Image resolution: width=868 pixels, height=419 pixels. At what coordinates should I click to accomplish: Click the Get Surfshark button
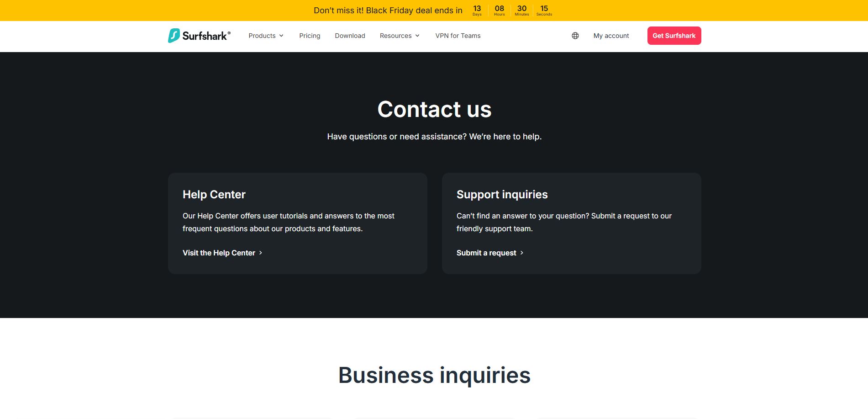click(674, 36)
